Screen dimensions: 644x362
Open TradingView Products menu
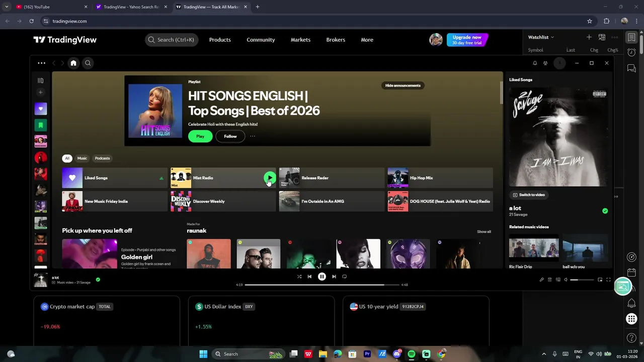coord(220,40)
